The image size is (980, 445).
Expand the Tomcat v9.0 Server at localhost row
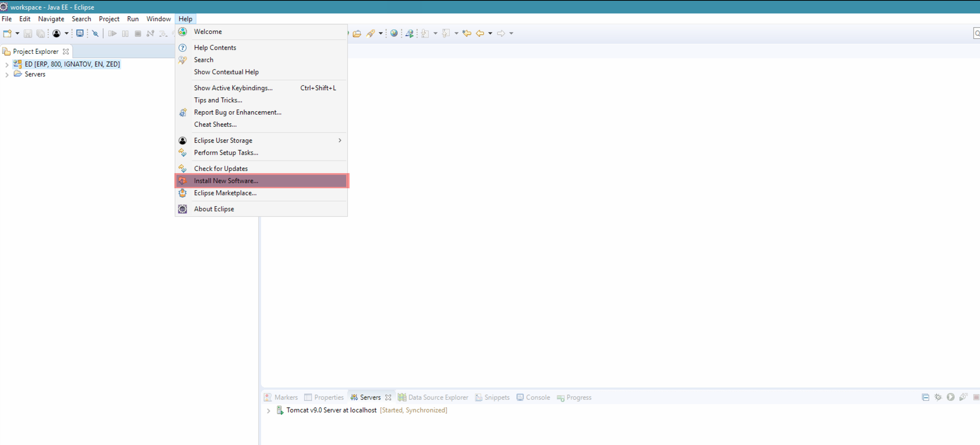pos(269,411)
